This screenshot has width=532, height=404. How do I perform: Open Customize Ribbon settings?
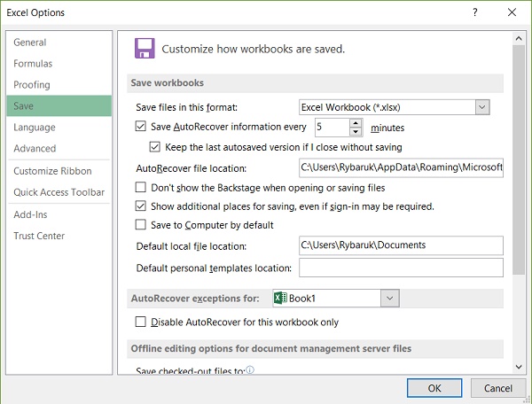tap(59, 171)
